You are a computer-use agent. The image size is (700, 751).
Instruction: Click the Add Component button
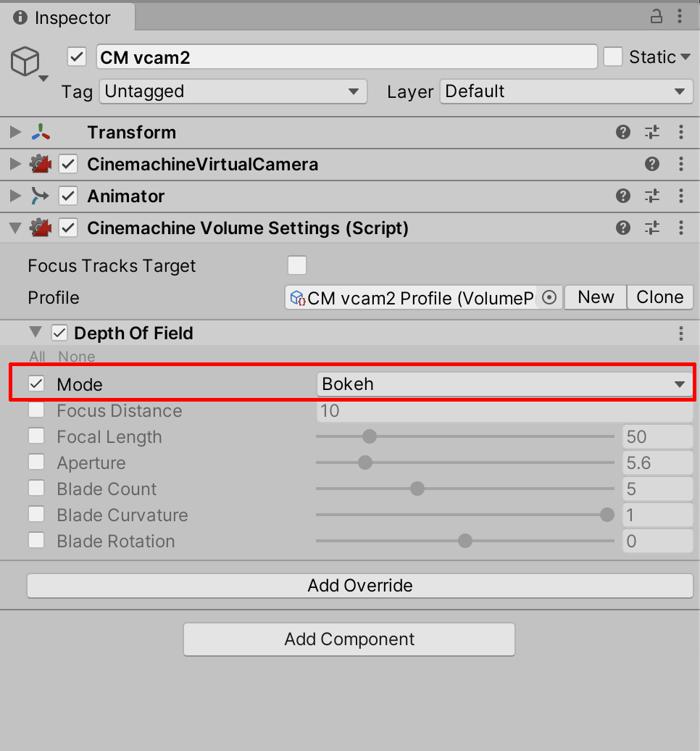(349, 639)
